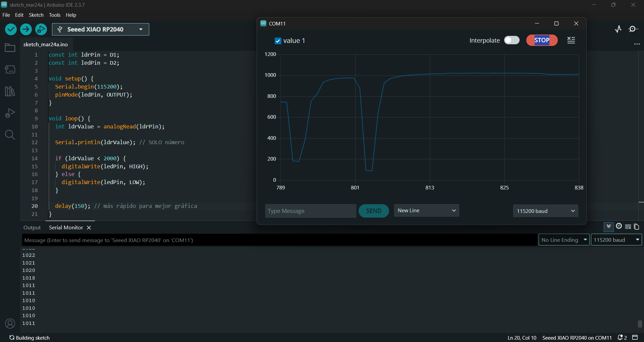Click the STOP button in plotter
This screenshot has width=644, height=342.
point(542,40)
